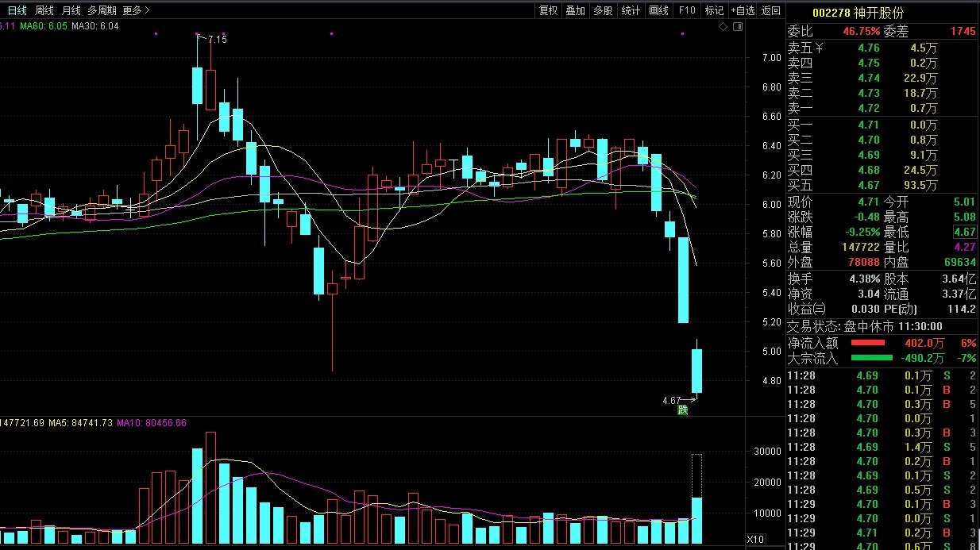Click the boxed 最低 value 4.67
Viewport: 980px width, 550px height.
965,232
